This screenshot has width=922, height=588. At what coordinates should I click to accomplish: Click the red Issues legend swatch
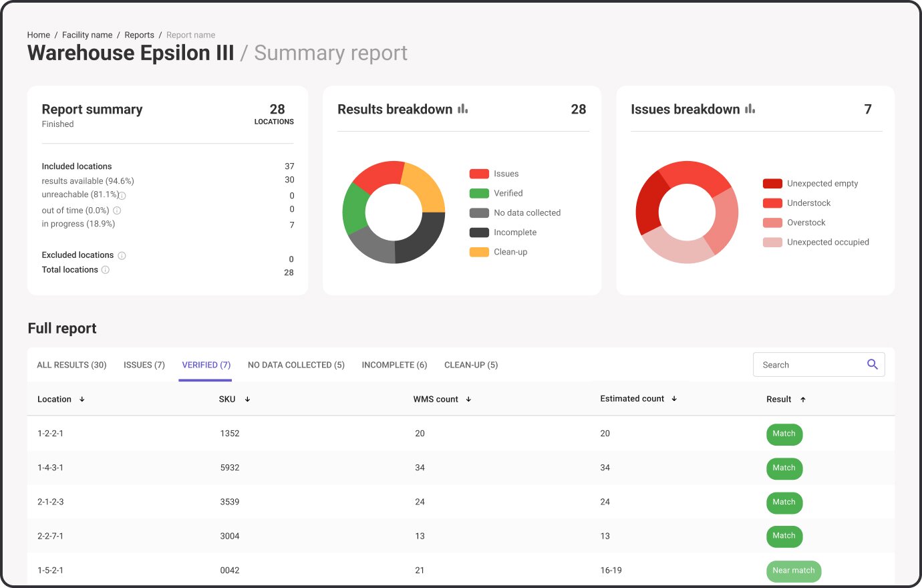click(x=479, y=174)
